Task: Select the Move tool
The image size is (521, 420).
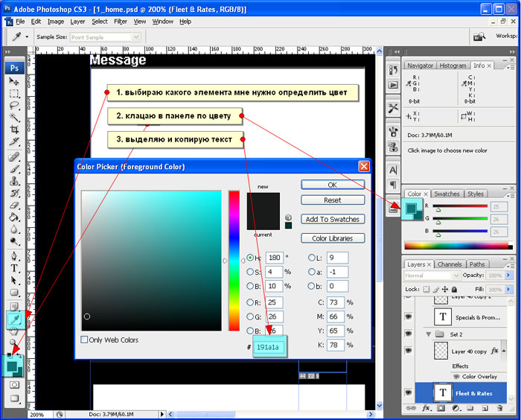Action: [x=14, y=81]
